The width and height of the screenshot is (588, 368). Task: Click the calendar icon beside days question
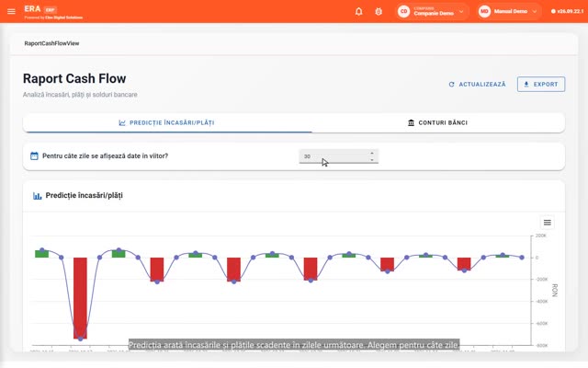pos(34,155)
